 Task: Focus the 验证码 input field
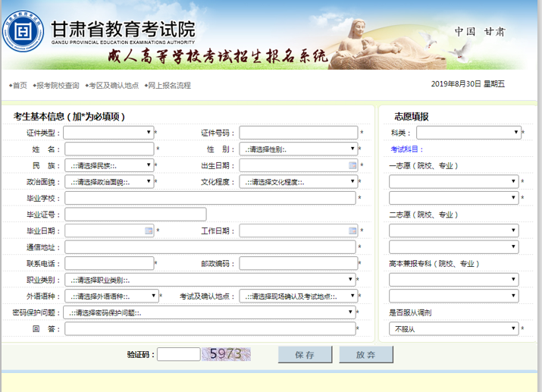click(178, 354)
